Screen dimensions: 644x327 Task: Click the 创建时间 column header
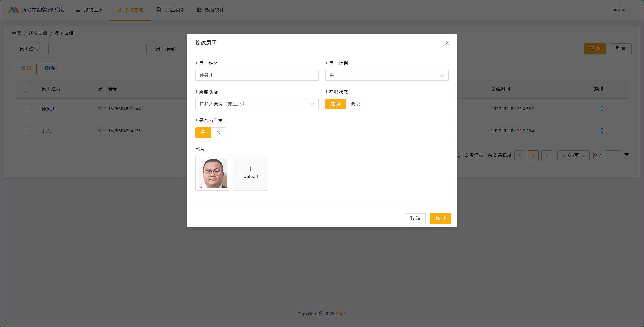(x=501, y=89)
